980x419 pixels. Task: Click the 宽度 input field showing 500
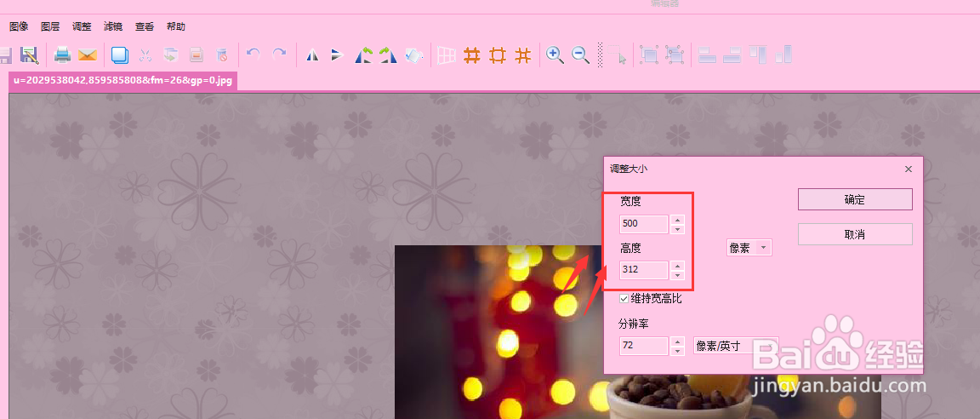644,224
